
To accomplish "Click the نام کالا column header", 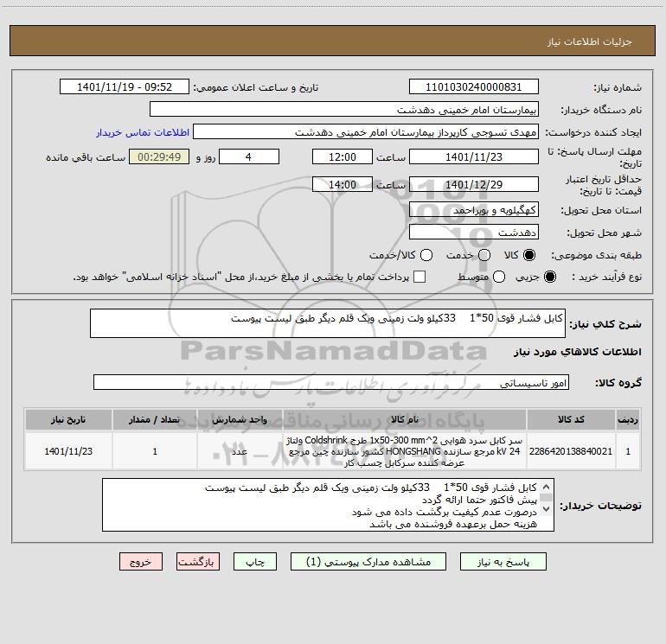I will [405, 420].
